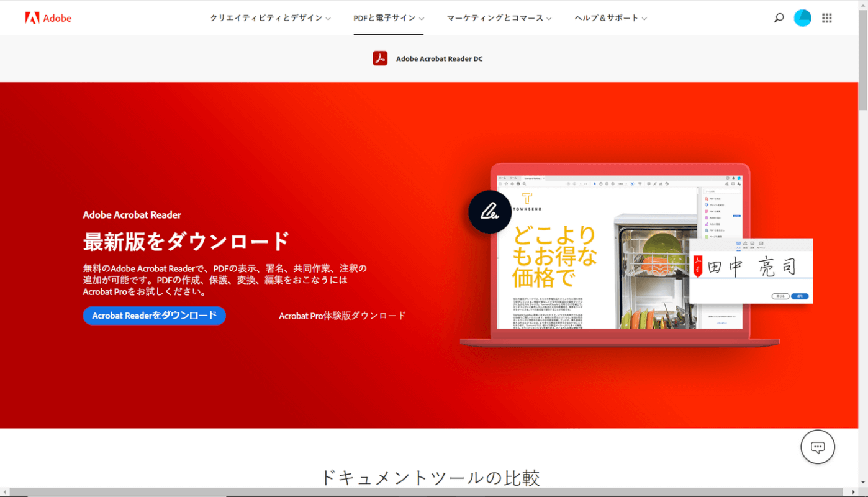Click ドキュメントツールの比較 heading
Image resolution: width=868 pixels, height=497 pixels.
click(x=430, y=478)
